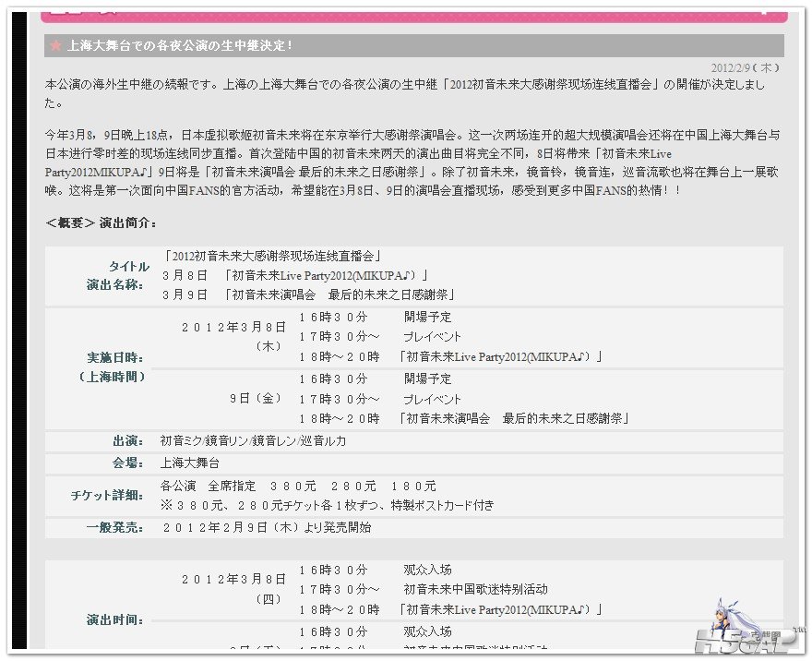Click 上海大舞台 in the 会場 row
This screenshot has height=661, width=812.
click(x=189, y=463)
